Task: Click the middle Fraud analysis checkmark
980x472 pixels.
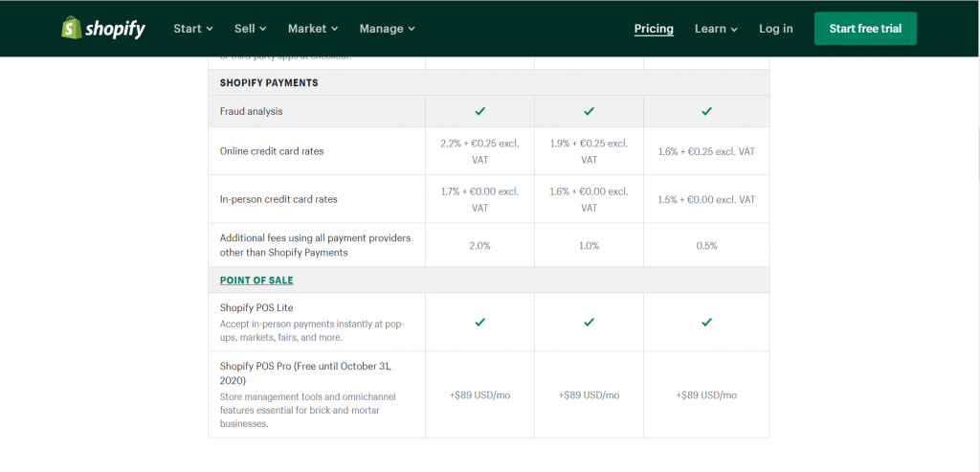Action: [x=589, y=111]
